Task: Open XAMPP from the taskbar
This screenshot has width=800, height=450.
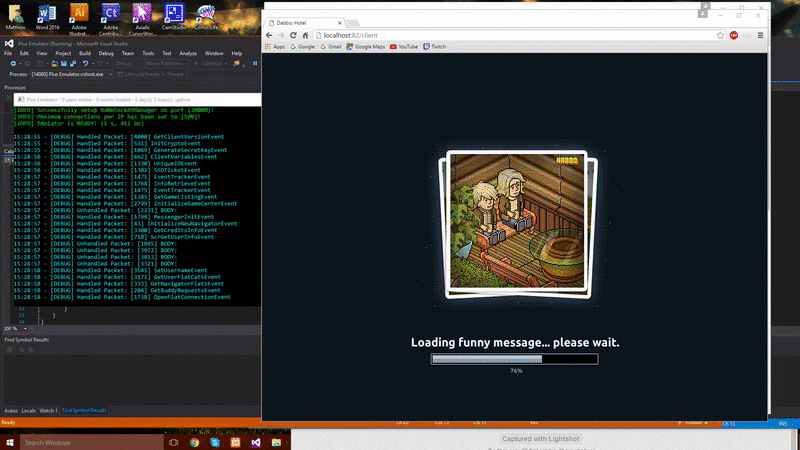Action: (x=235, y=442)
